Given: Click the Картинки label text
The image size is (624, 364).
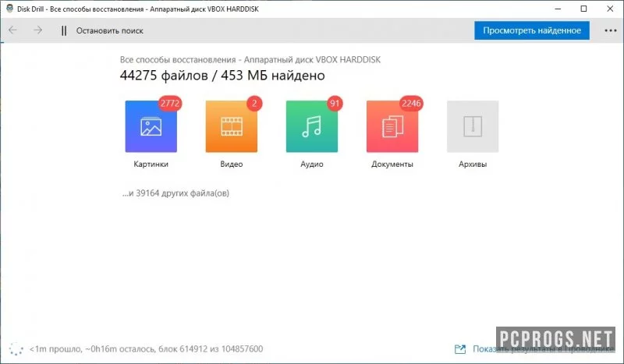Looking at the screenshot, I should (151, 164).
